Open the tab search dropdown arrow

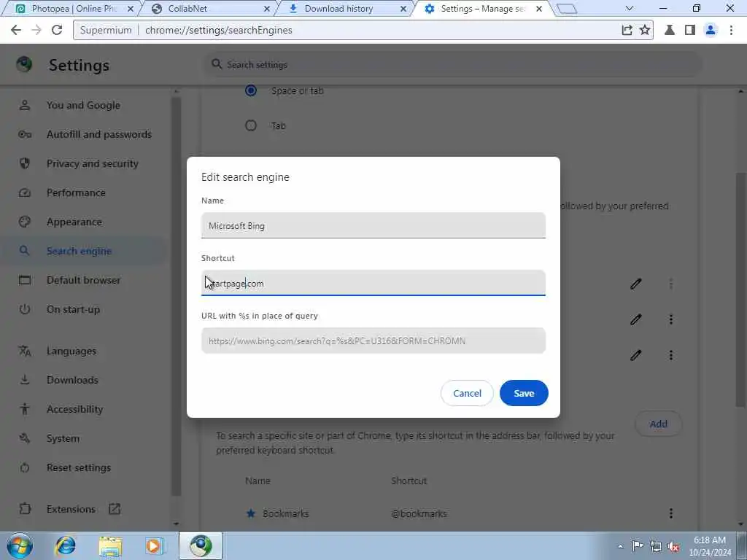[630, 9]
